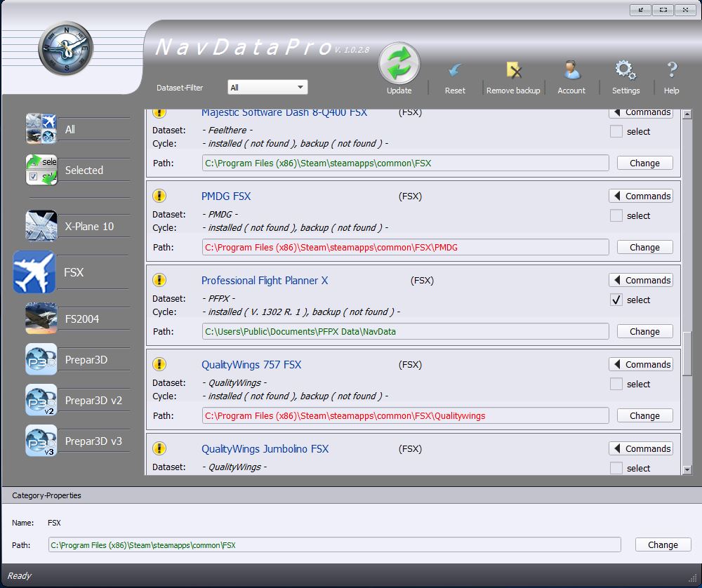Image resolution: width=702 pixels, height=588 pixels.
Task: Choose the All label in sidebar
Action: pyautogui.click(x=69, y=129)
